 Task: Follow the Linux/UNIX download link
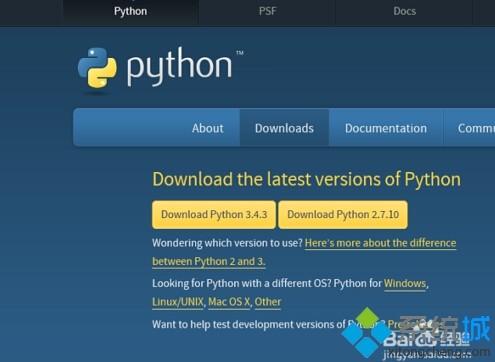click(x=178, y=302)
